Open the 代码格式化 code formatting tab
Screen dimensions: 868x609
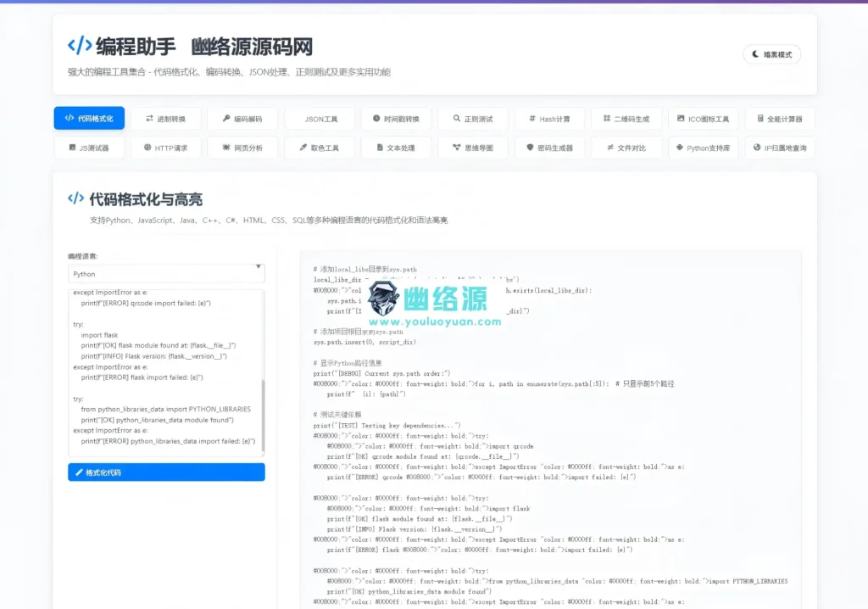(x=89, y=118)
